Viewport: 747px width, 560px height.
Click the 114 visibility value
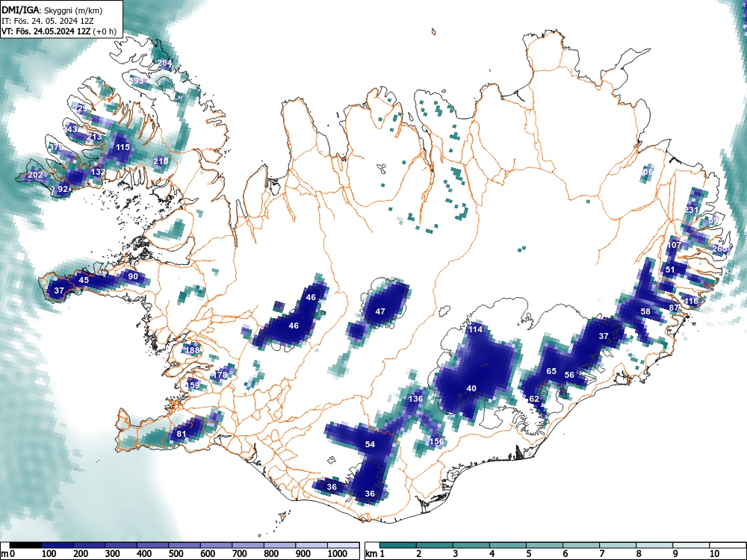475,329
